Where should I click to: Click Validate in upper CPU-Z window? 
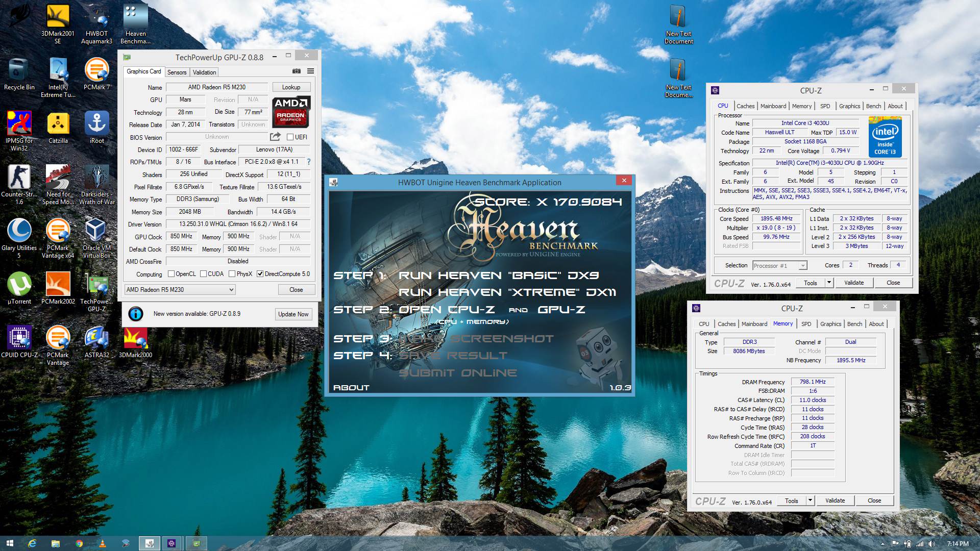point(854,283)
